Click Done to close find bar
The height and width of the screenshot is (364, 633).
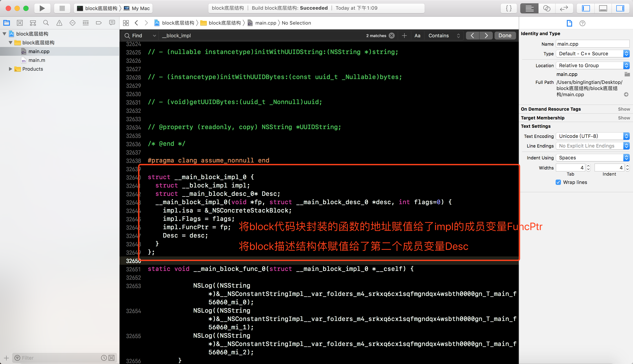[x=505, y=36]
